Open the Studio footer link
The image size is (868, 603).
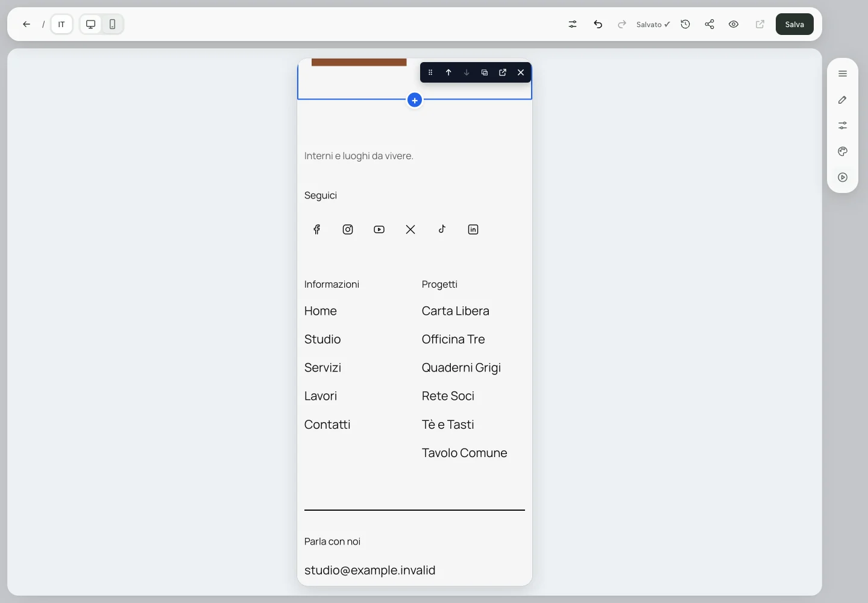point(322,339)
